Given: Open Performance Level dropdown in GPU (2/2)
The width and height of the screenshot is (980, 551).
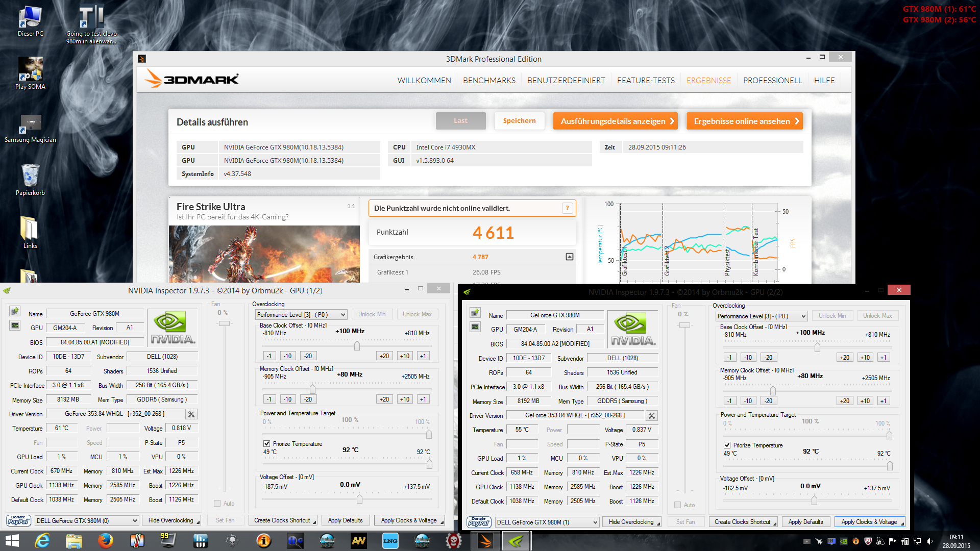Looking at the screenshot, I should click(762, 316).
